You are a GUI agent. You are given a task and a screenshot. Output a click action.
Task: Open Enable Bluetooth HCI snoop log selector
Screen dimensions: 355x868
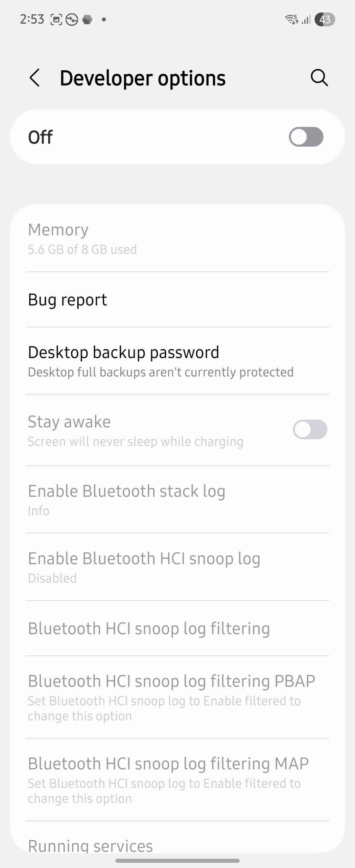pos(177,567)
